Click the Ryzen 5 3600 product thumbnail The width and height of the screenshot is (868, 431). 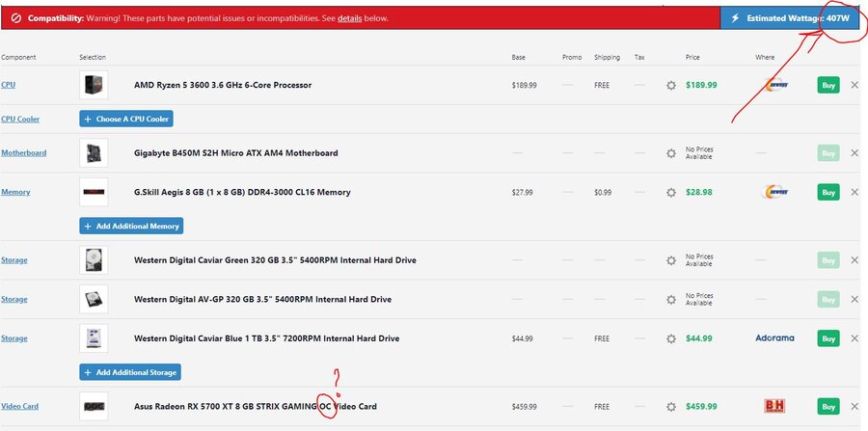click(x=94, y=85)
